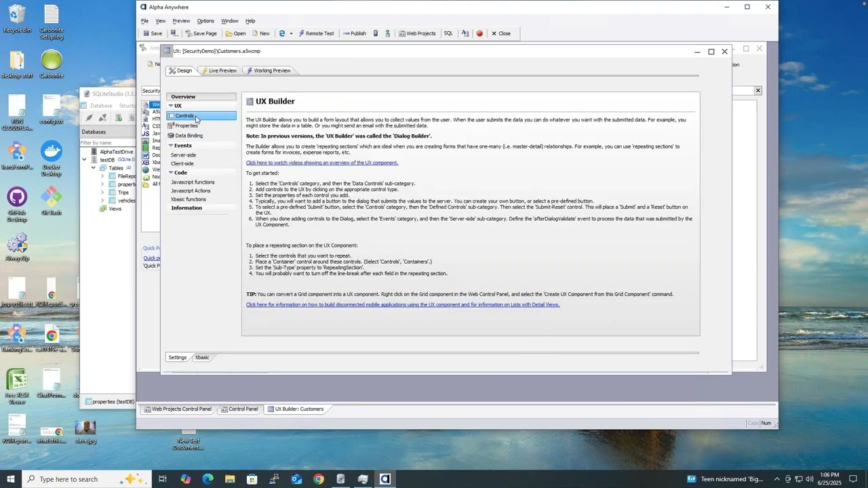868x488 pixels.
Task: Open the Window menu
Action: click(x=230, y=21)
